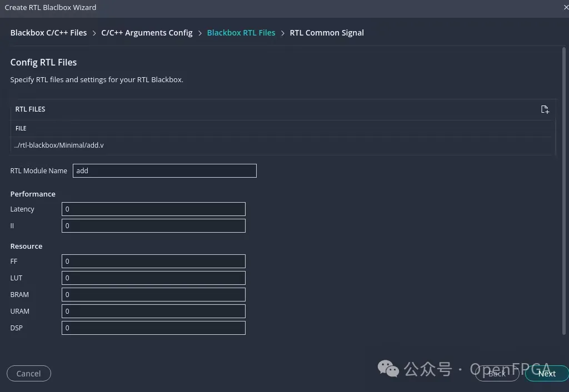Viewport: 569px width, 392px height.
Task: Click the II input field
Action: (x=153, y=226)
